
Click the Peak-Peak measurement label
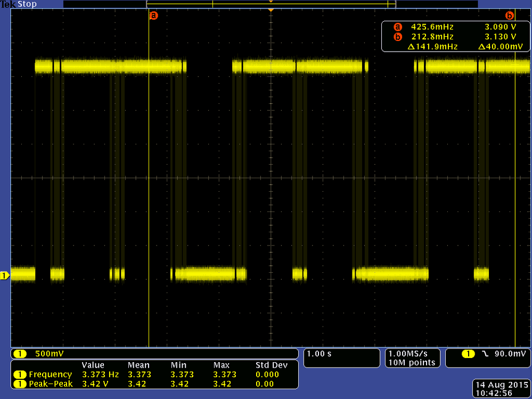51,384
